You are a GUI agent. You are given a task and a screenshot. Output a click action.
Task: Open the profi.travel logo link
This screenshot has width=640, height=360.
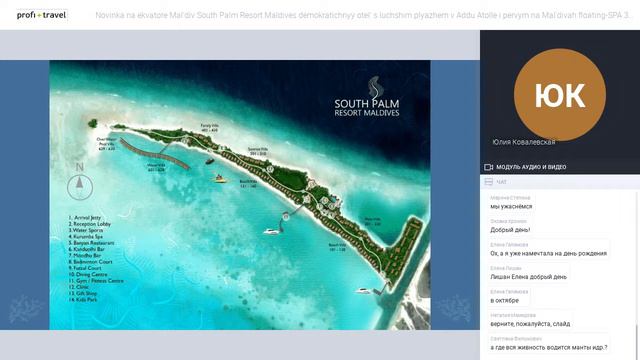(41, 15)
